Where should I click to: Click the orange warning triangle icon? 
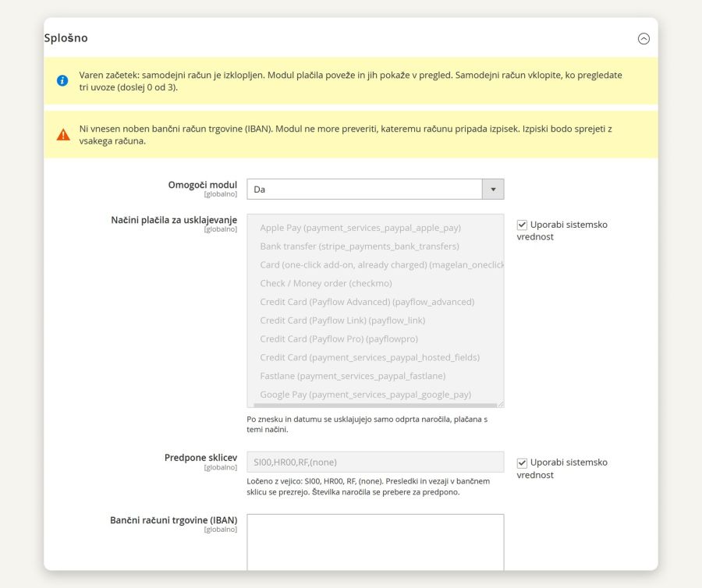click(63, 134)
